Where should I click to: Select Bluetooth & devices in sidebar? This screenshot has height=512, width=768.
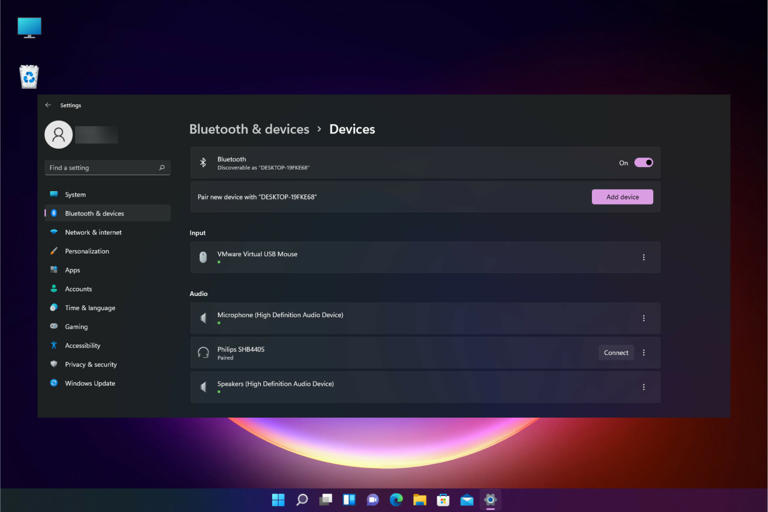point(107,213)
